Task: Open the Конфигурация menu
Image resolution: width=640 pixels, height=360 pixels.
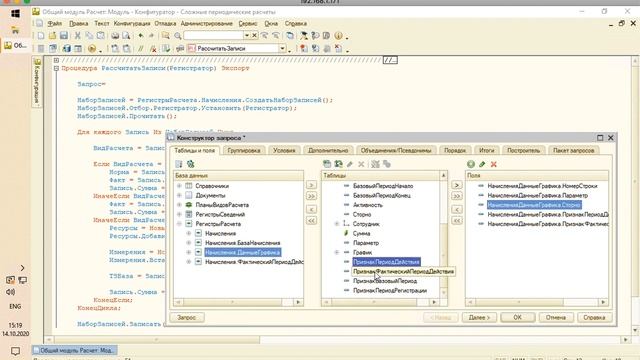Action: click(132, 24)
